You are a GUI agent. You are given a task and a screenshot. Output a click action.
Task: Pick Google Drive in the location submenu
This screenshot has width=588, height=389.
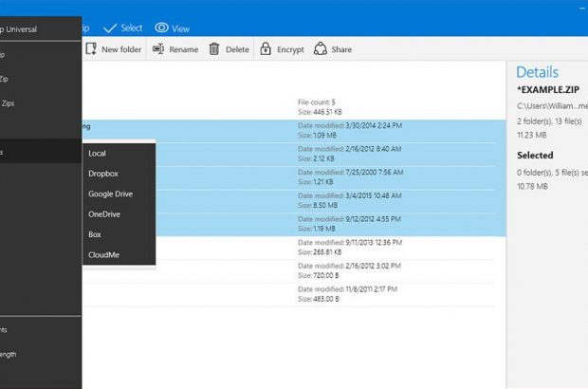110,194
